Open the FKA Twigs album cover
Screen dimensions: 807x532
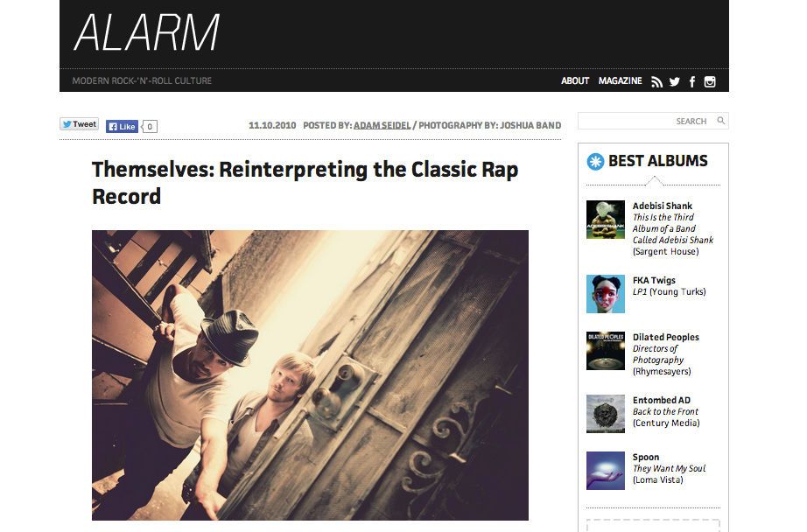[x=606, y=294]
